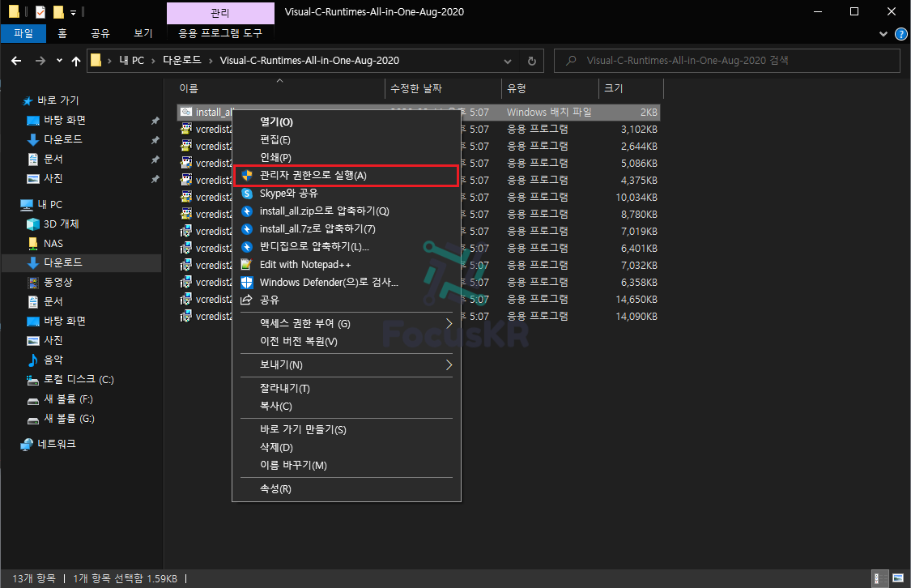Open 새 볼륨 (G:) drive
The width and height of the screenshot is (911, 588).
coord(69,419)
